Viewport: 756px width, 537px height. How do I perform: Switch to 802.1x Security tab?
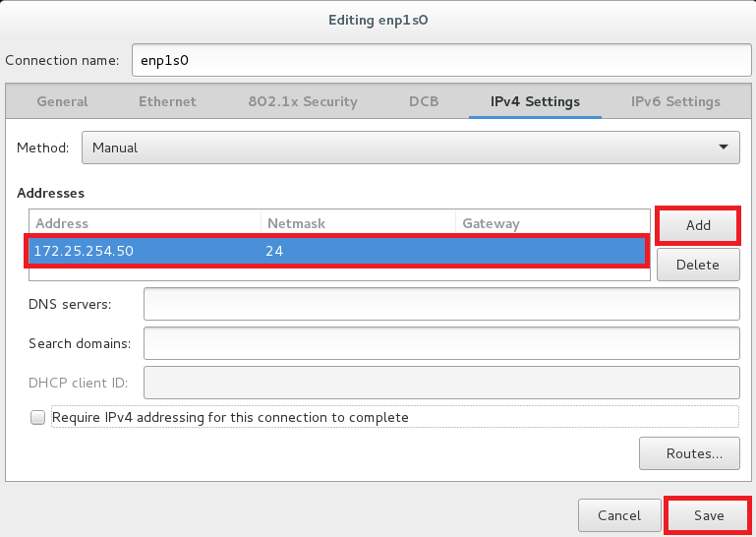(303, 101)
